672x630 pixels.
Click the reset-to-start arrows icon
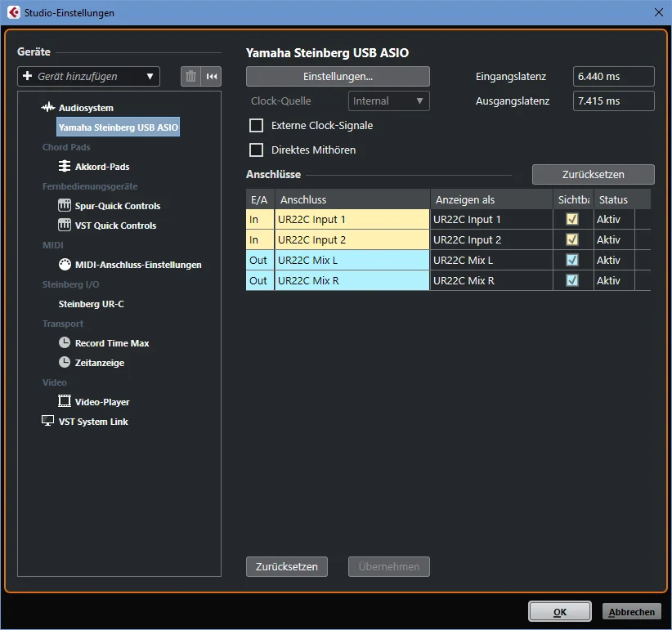[211, 76]
